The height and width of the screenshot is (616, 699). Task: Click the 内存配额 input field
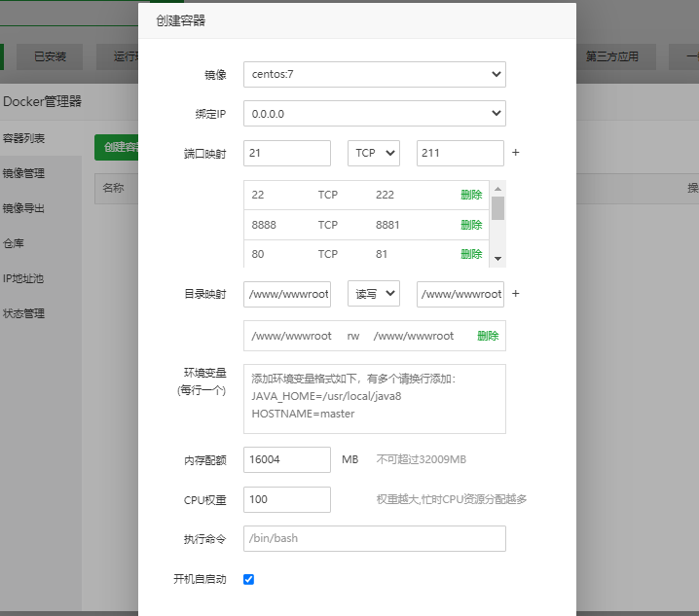coord(287,459)
